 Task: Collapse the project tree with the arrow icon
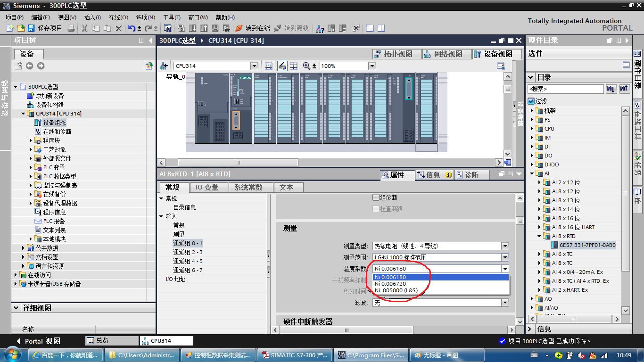151,41
